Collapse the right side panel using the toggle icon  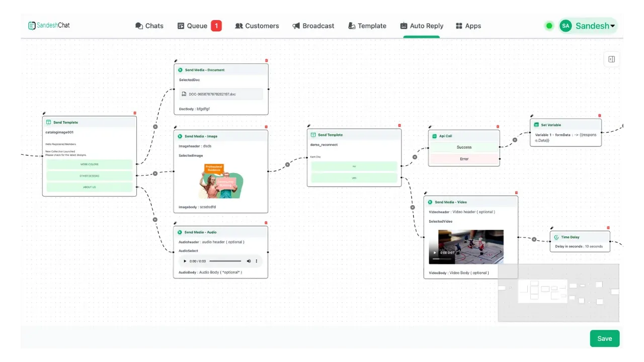(x=611, y=59)
